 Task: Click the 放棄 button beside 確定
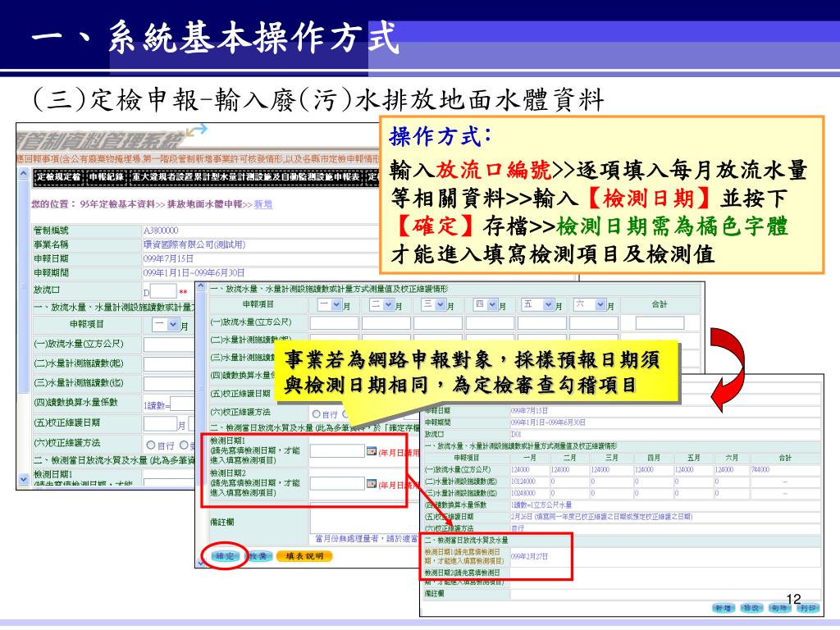258,556
